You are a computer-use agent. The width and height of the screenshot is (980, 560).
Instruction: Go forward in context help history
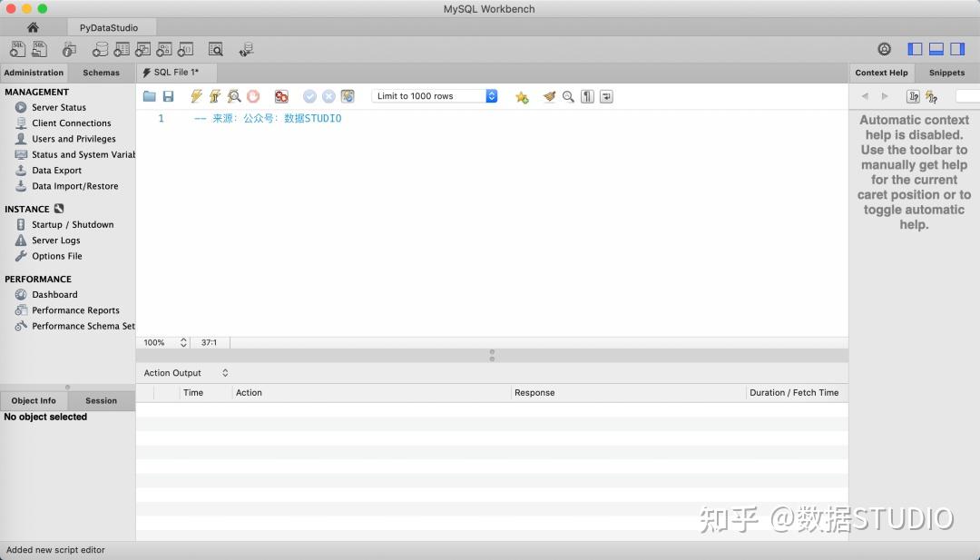pos(885,96)
